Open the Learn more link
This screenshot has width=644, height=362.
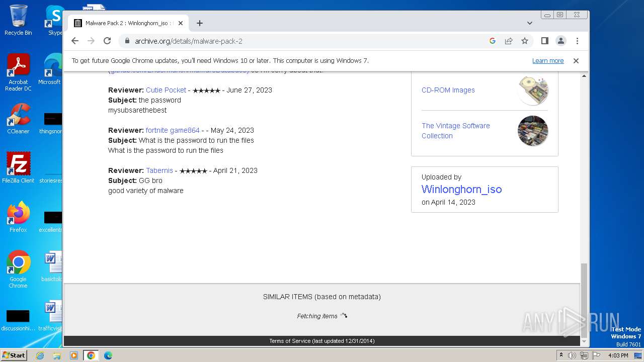tap(548, 61)
